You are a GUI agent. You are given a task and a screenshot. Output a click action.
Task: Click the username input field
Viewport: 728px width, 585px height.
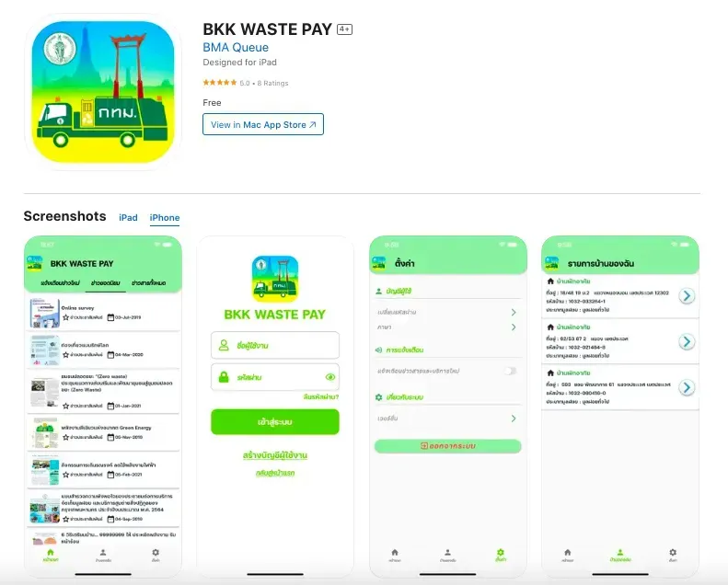275,345
